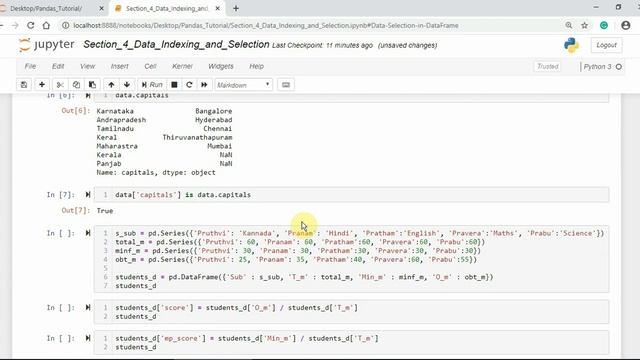Click the Trusted notebook indicator
640x360 pixels.
(x=547, y=66)
